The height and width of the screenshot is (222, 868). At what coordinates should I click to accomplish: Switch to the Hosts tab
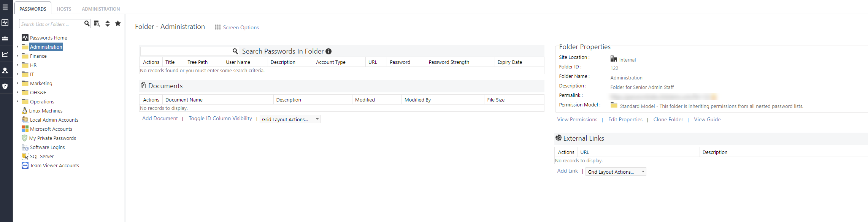click(x=64, y=9)
